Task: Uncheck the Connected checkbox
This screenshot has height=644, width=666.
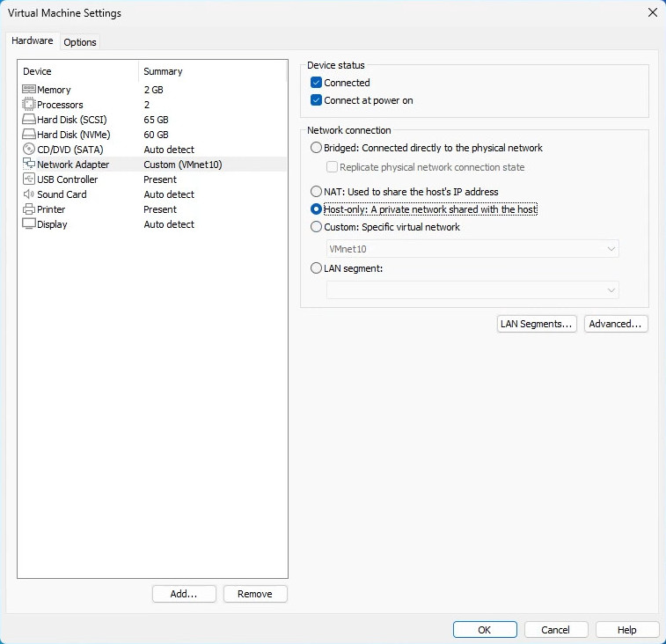Action: point(317,83)
